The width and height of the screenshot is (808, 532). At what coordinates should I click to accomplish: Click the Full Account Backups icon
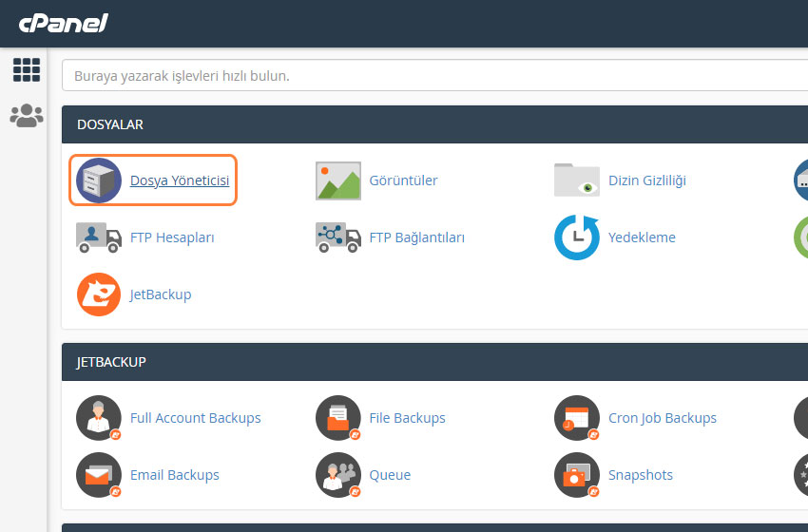pos(99,418)
